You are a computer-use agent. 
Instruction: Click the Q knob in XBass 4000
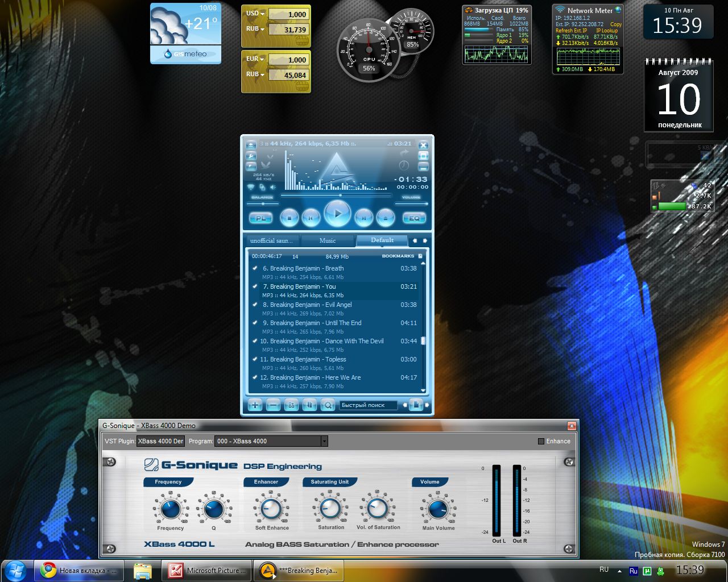tap(214, 509)
